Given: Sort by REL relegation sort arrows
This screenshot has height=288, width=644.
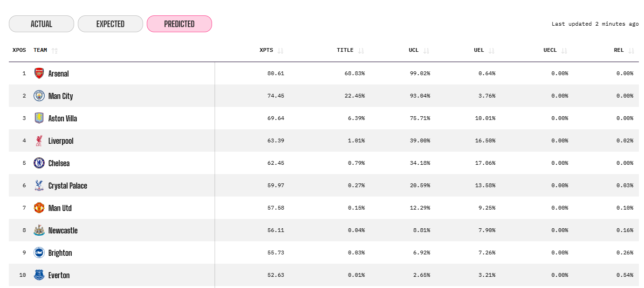Looking at the screenshot, I should click(631, 50).
